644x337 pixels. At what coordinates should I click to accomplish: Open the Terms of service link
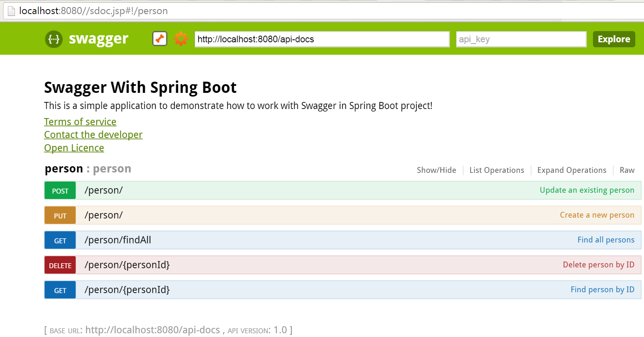pos(80,122)
